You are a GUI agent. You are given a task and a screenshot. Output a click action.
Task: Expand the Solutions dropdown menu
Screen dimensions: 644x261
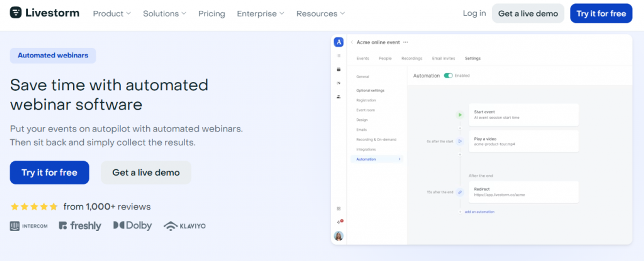point(164,14)
